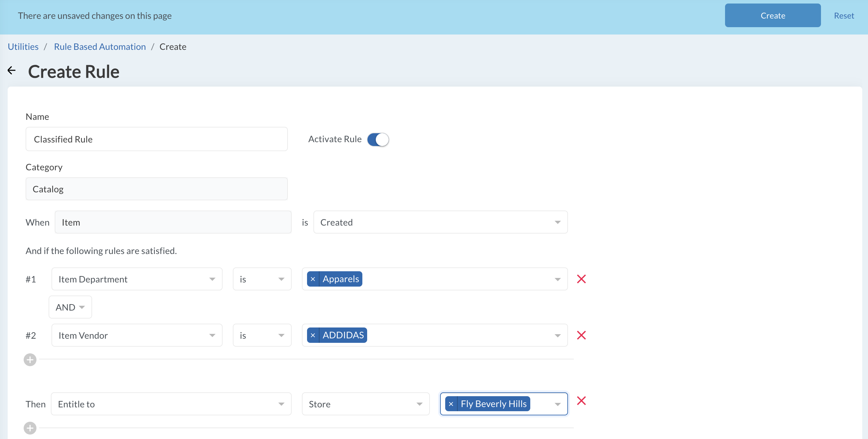Image resolution: width=868 pixels, height=439 pixels.
Task: Expand the Fly Beverly Hills dropdown
Action: [557, 404]
